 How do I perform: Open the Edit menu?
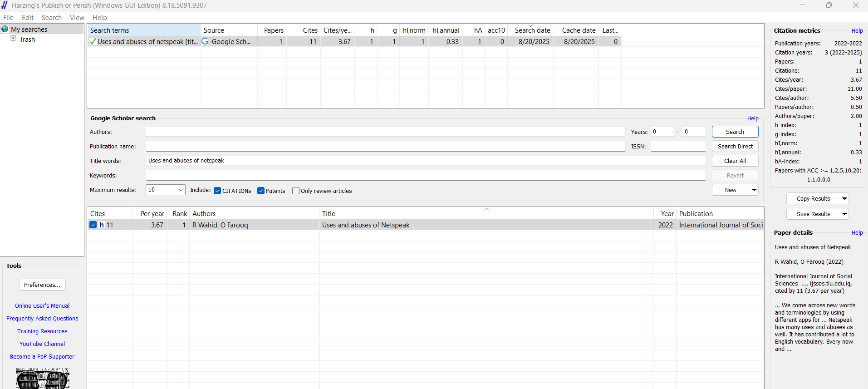(28, 18)
